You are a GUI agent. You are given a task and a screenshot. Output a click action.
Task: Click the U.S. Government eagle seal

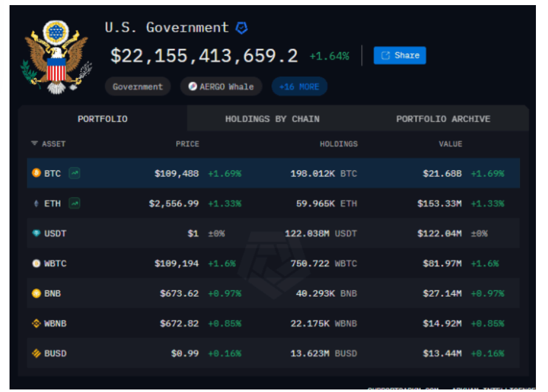(56, 57)
